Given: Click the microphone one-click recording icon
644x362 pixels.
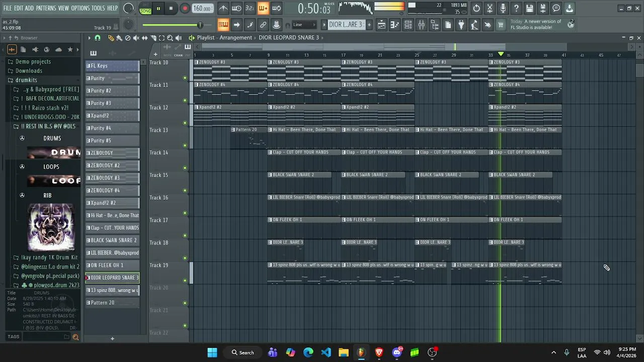Looking at the screenshot, I should click(503, 8).
